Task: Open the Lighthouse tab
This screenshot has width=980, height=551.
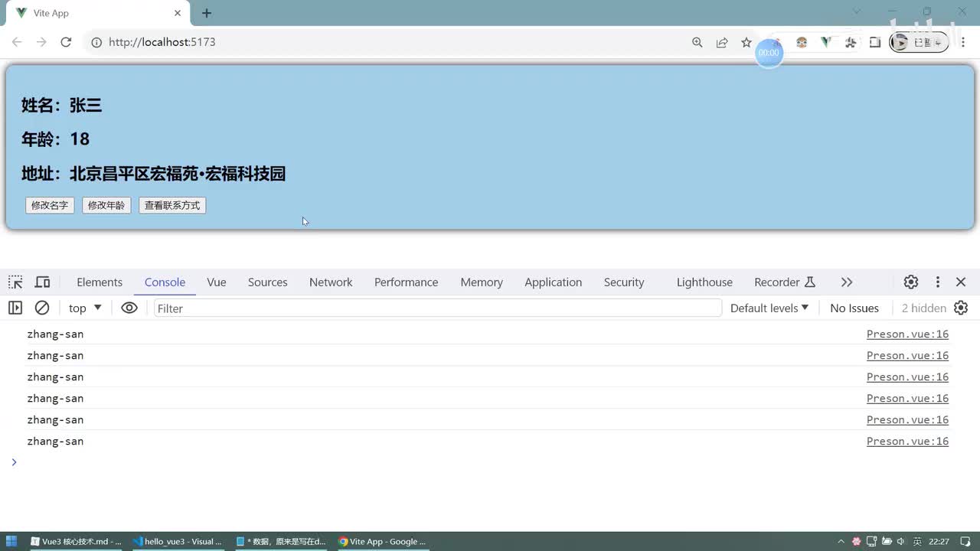Action: 704,282
